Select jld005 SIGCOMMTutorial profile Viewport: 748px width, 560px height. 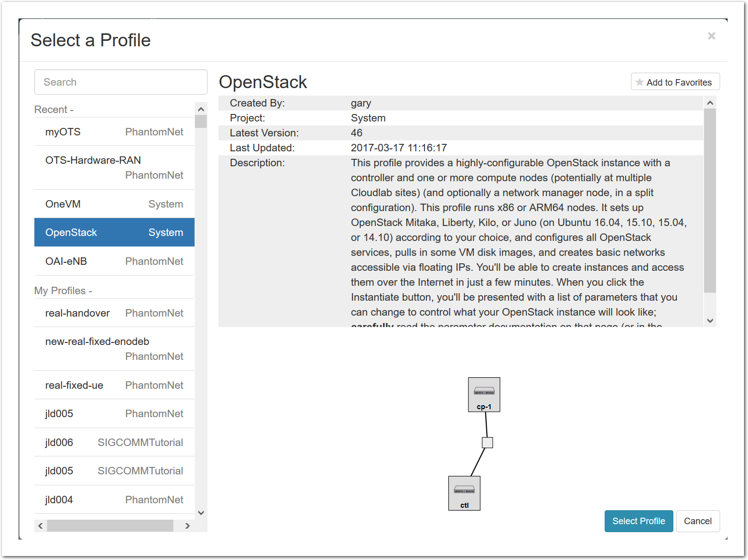114,471
